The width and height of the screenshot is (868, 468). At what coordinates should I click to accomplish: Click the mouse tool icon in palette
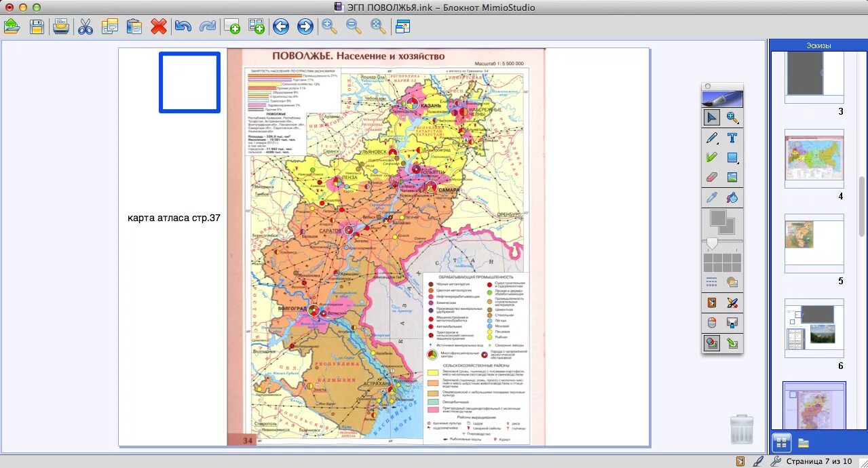click(712, 323)
